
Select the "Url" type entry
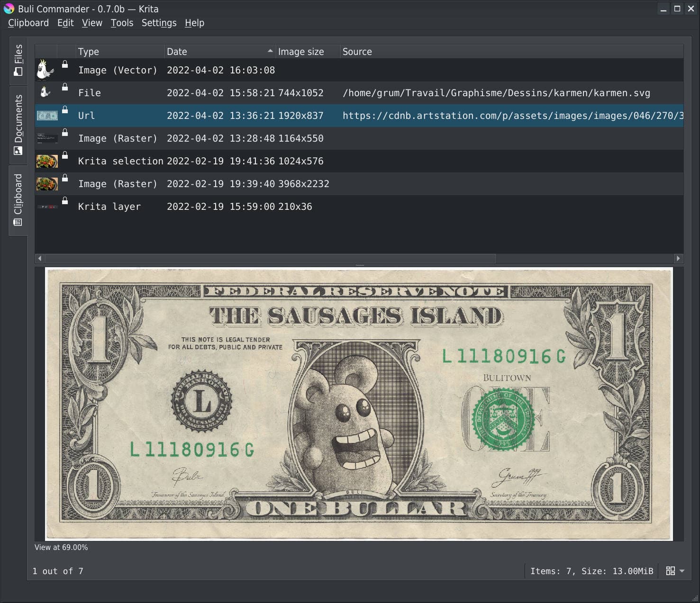(x=86, y=116)
